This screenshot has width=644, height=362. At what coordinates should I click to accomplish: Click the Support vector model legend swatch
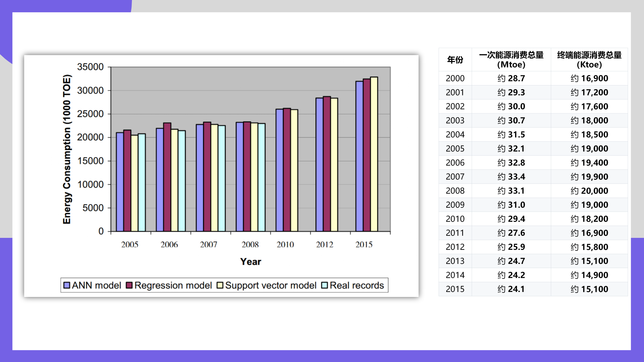220,285
